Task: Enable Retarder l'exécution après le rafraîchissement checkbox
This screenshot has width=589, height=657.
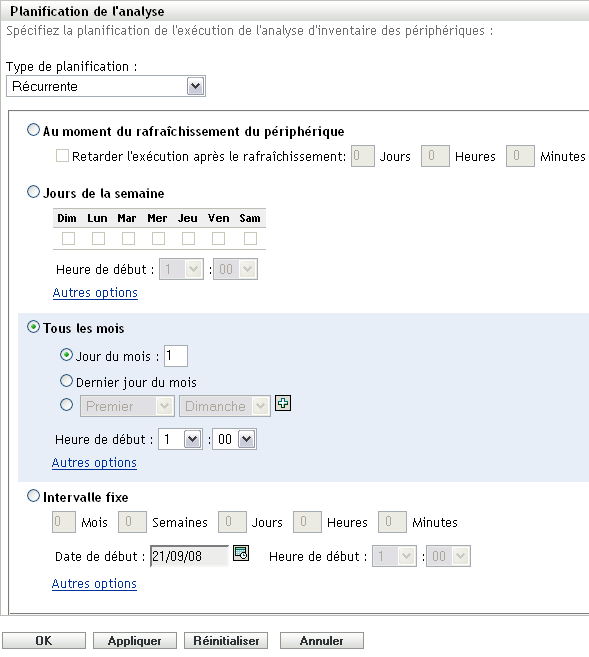Action: point(62,156)
